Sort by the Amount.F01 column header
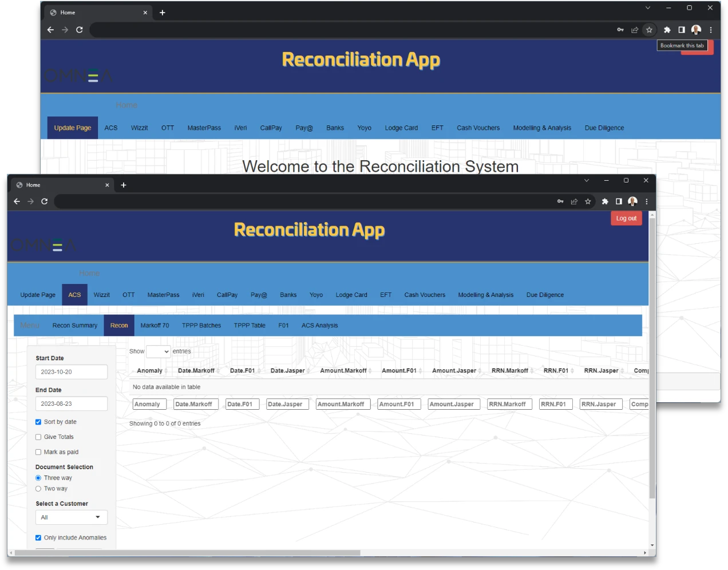Screen dimensions: 728x570 tap(399, 371)
